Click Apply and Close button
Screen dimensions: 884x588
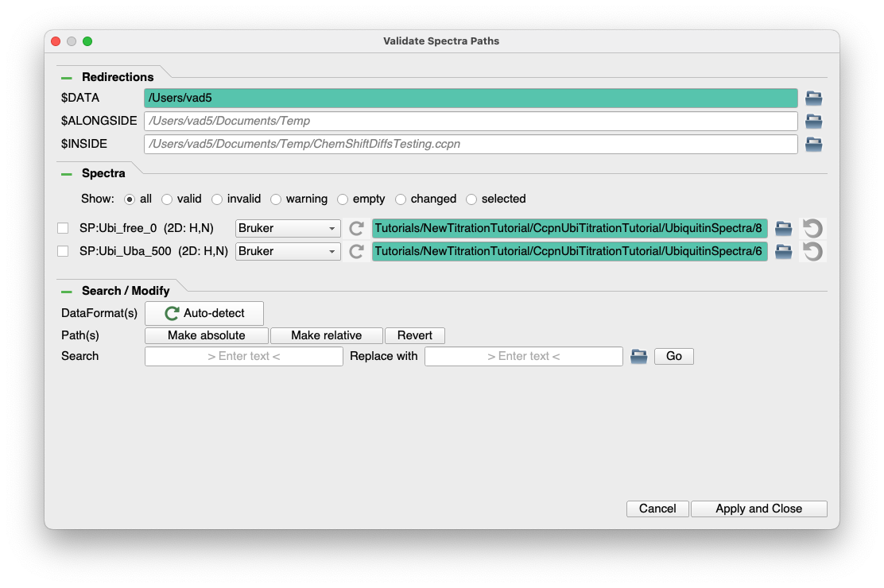click(759, 509)
